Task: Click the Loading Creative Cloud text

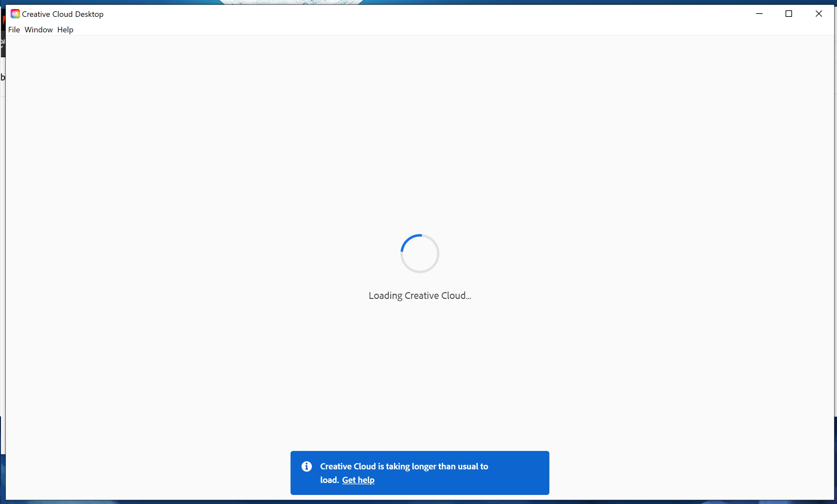Action: [420, 295]
